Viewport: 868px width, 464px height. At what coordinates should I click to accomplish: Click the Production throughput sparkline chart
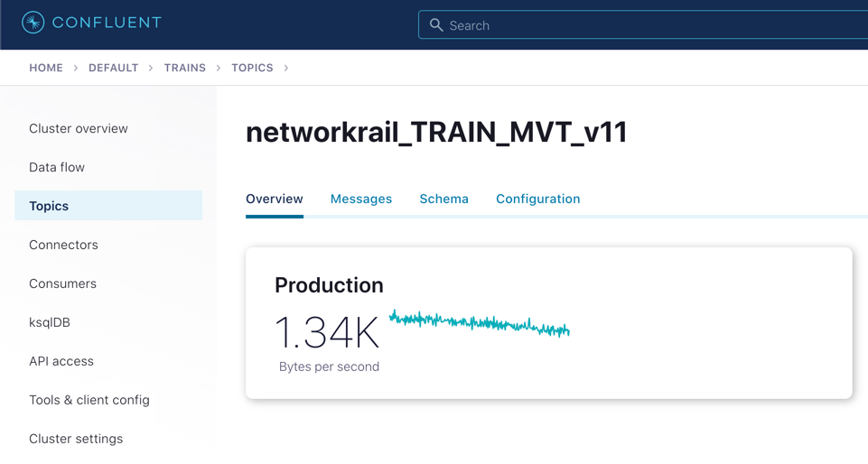tap(479, 323)
